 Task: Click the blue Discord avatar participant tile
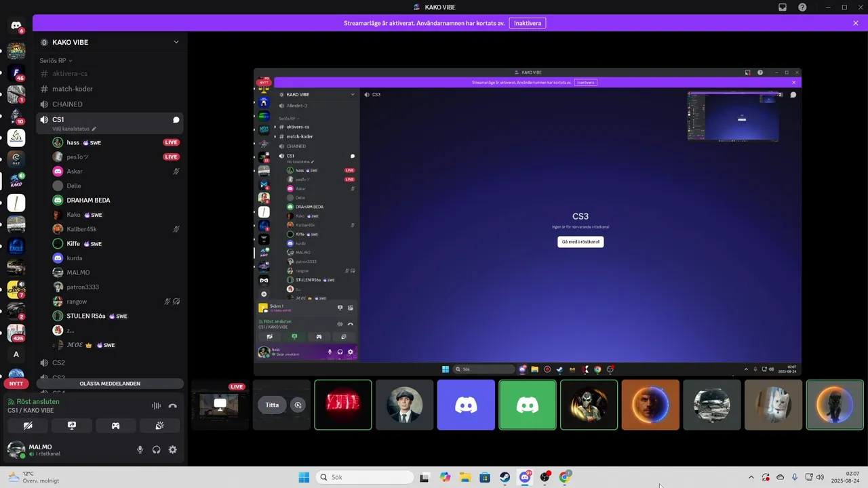click(x=466, y=405)
